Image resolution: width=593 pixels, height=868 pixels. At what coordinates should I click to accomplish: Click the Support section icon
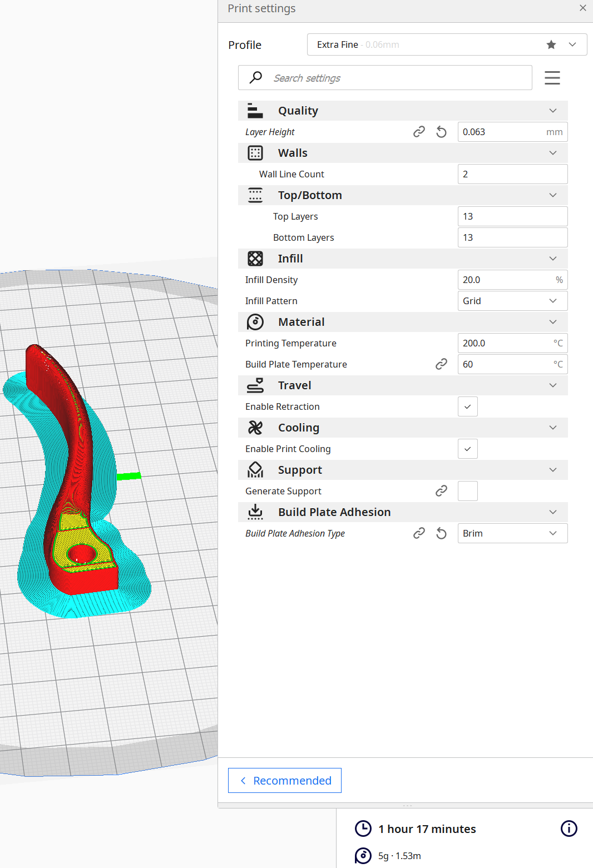255,470
